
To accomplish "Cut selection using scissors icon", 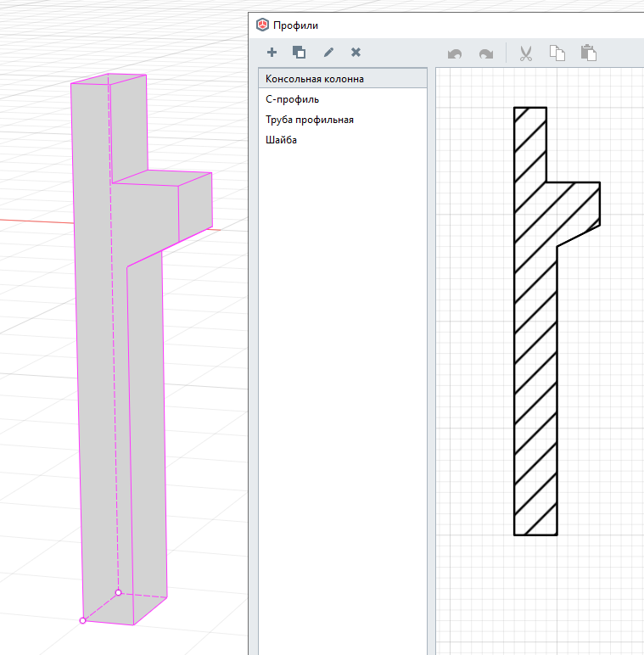I will 525,53.
